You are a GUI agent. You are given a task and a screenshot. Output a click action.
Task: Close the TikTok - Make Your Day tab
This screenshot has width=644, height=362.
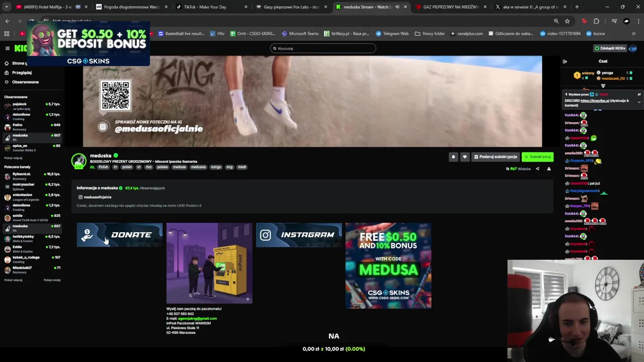pyautogui.click(x=246, y=7)
